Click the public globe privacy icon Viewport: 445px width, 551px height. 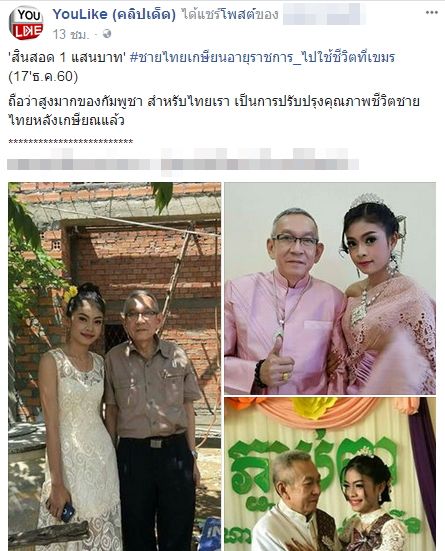(x=107, y=34)
